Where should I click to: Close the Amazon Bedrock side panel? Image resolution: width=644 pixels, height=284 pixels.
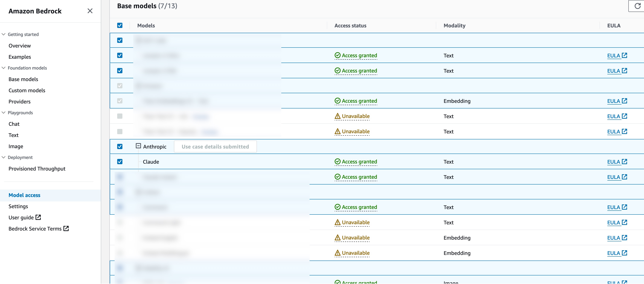tap(90, 11)
